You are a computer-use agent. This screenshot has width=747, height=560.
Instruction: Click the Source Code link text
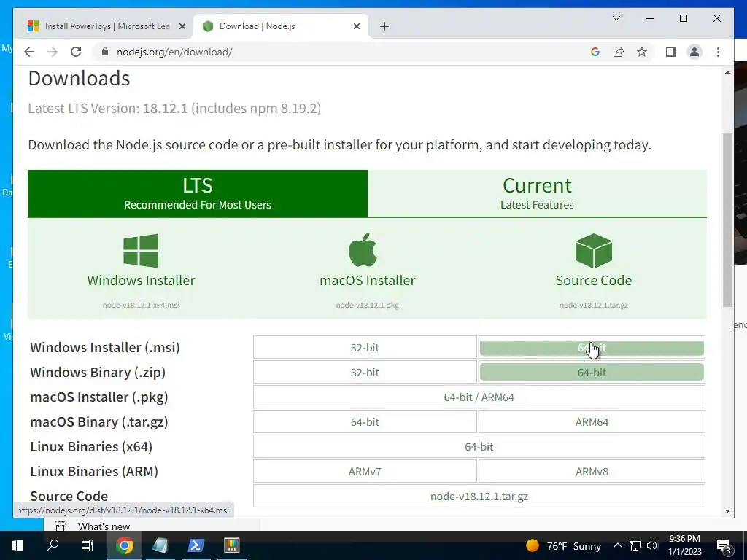tap(594, 281)
